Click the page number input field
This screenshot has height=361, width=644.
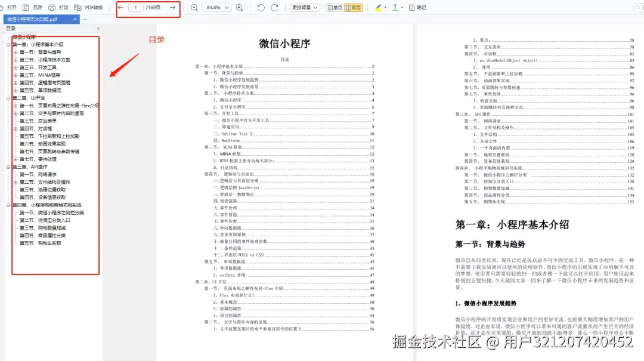(135, 7)
